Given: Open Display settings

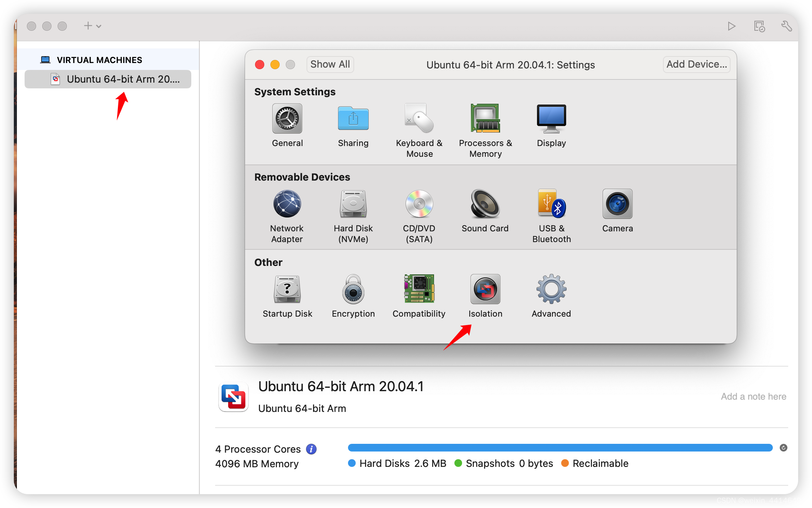Looking at the screenshot, I should point(552,126).
